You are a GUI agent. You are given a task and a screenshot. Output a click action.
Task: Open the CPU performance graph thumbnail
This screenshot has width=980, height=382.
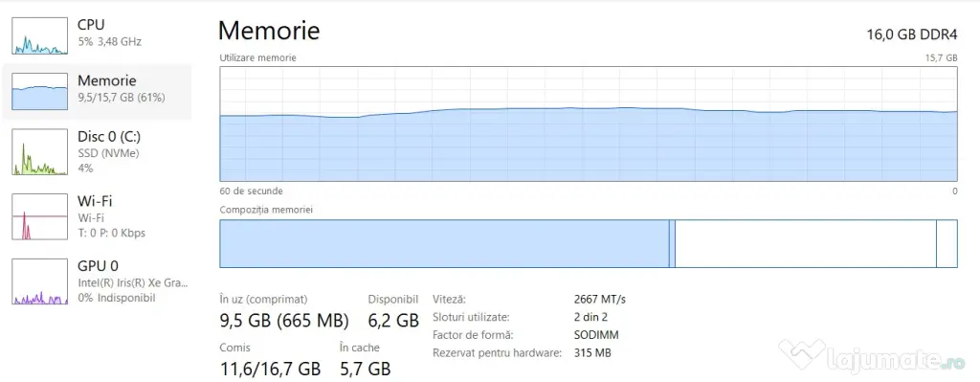tap(40, 35)
